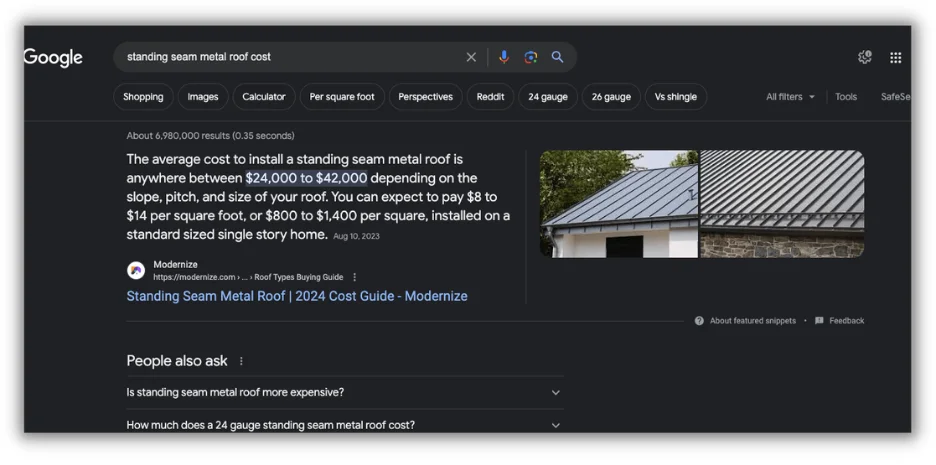The height and width of the screenshot is (465, 936).
Task: Select the Shopping filter chip
Action: tap(143, 97)
